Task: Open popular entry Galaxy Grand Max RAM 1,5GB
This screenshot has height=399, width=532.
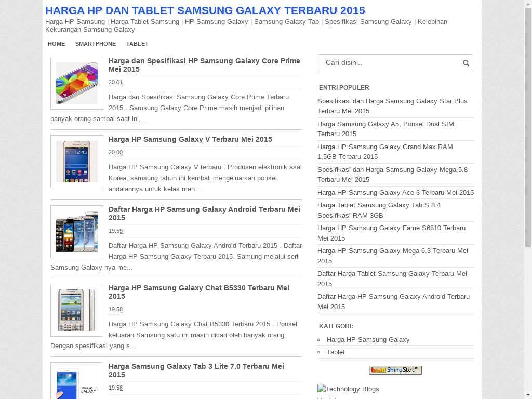Action: click(x=385, y=152)
